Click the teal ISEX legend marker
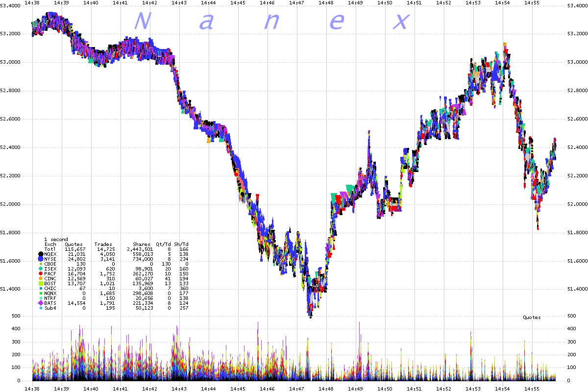The width and height of the screenshot is (588, 392). [40, 269]
